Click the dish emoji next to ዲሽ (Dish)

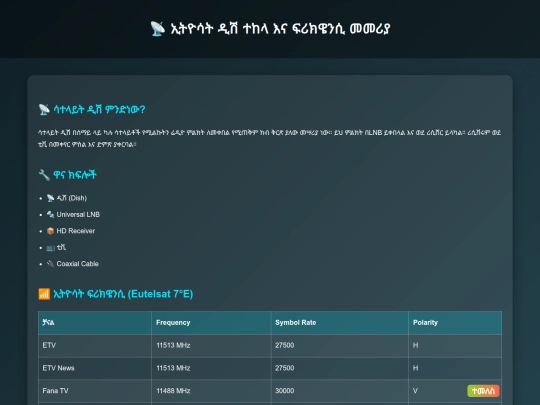click(x=50, y=198)
